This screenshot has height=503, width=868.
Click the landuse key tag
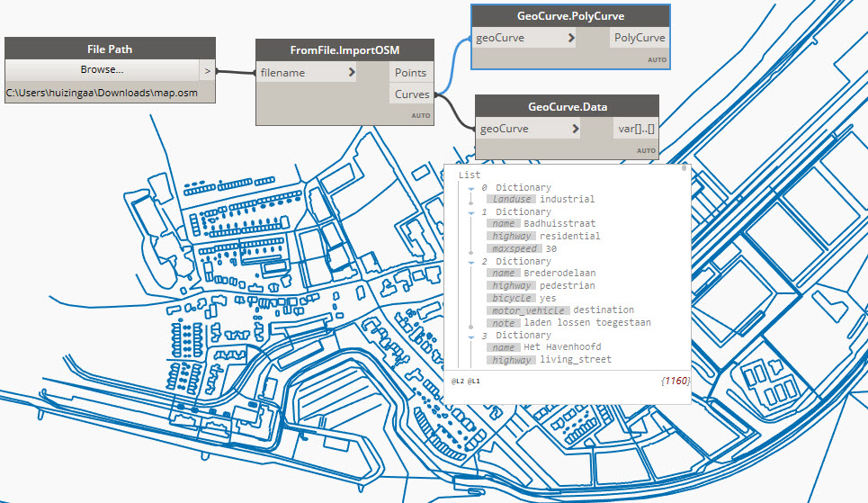click(512, 200)
